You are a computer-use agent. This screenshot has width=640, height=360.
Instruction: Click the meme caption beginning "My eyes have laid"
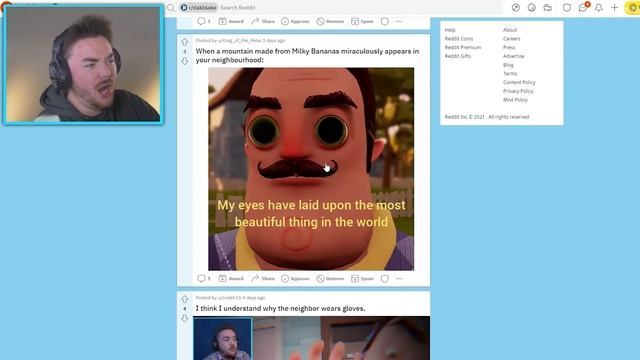(x=311, y=213)
